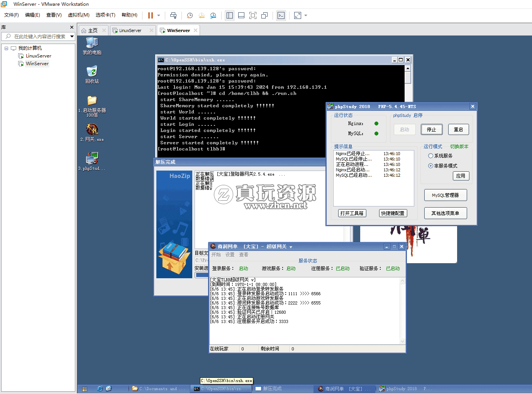Open the library search filter dropdown
Screen dimensions: 532x394
coord(72,36)
